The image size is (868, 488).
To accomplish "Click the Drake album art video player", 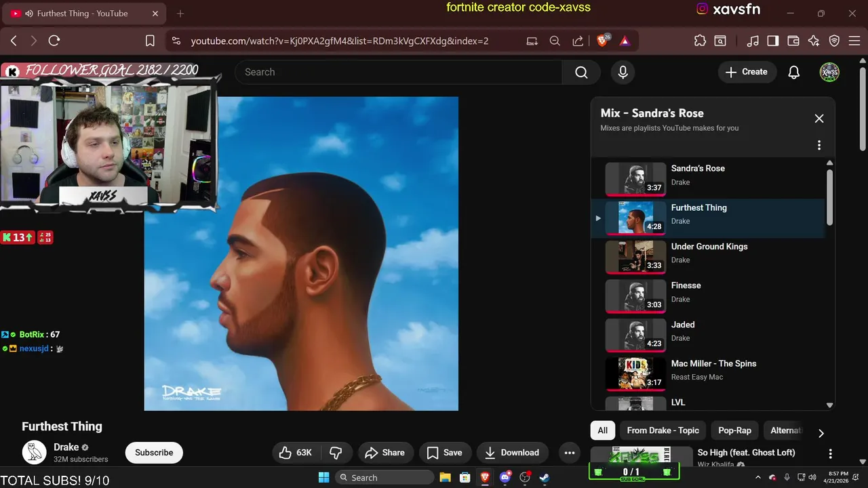I will click(x=301, y=253).
